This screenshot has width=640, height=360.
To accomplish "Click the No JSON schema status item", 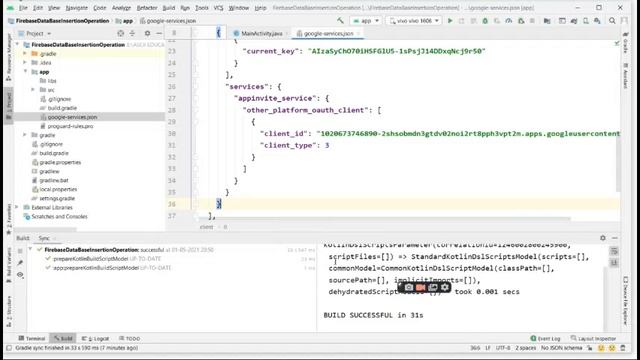I will 561,348.
